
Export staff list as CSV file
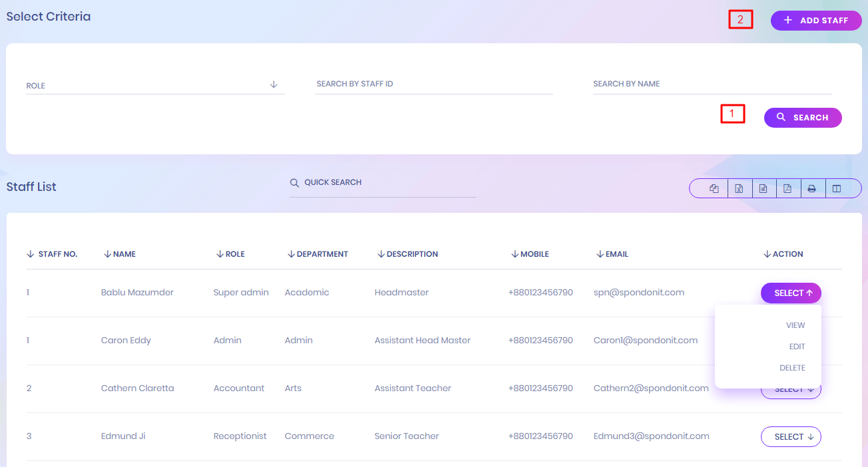coord(763,189)
